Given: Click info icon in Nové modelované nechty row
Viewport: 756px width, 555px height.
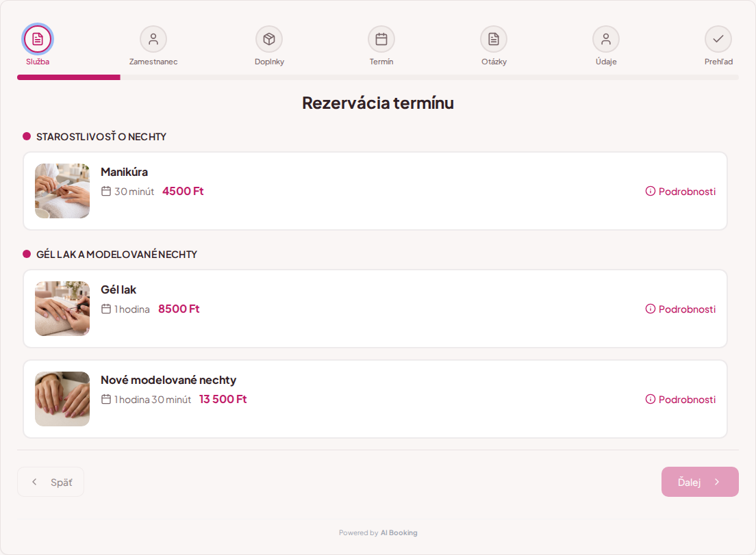Looking at the screenshot, I should click(x=651, y=399).
